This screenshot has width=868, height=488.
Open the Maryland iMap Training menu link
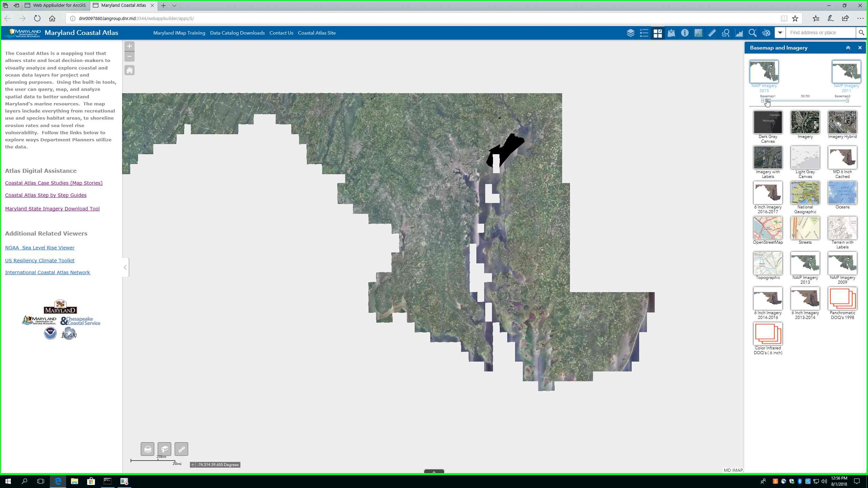pyautogui.click(x=179, y=33)
